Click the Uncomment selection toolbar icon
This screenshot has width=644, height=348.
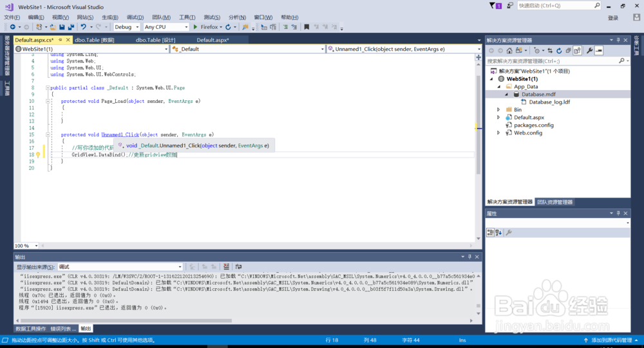pos(294,27)
